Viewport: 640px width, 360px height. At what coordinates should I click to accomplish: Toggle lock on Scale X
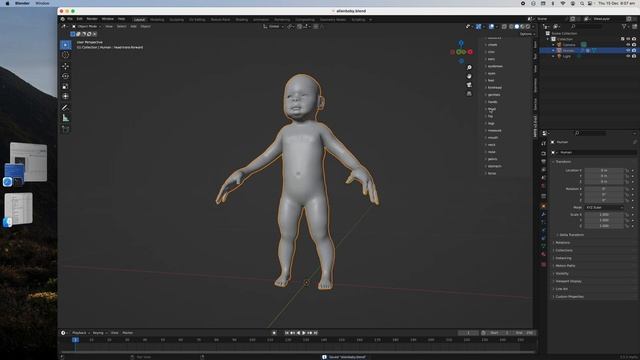tap(627, 215)
